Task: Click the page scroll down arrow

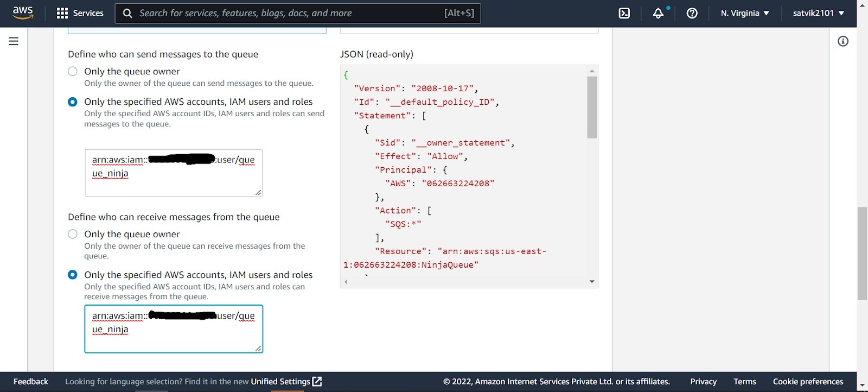Action: 862,385
